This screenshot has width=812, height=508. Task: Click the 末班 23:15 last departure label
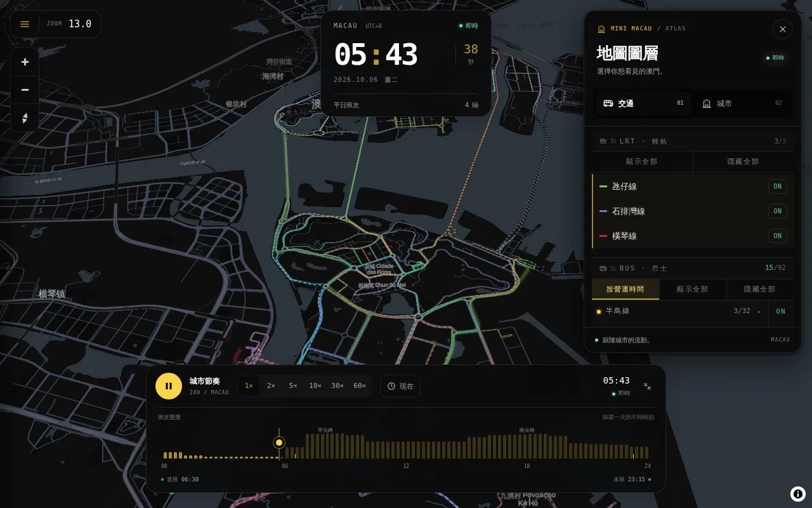click(632, 479)
